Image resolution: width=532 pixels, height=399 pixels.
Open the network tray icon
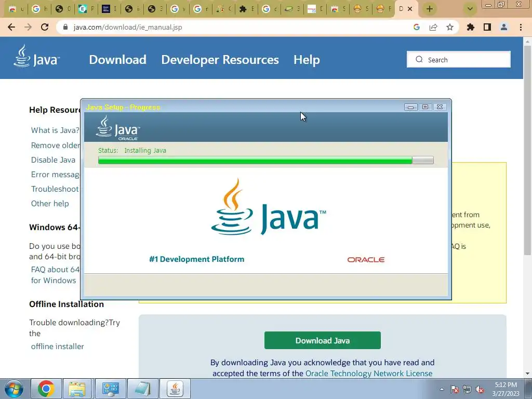tap(467, 389)
